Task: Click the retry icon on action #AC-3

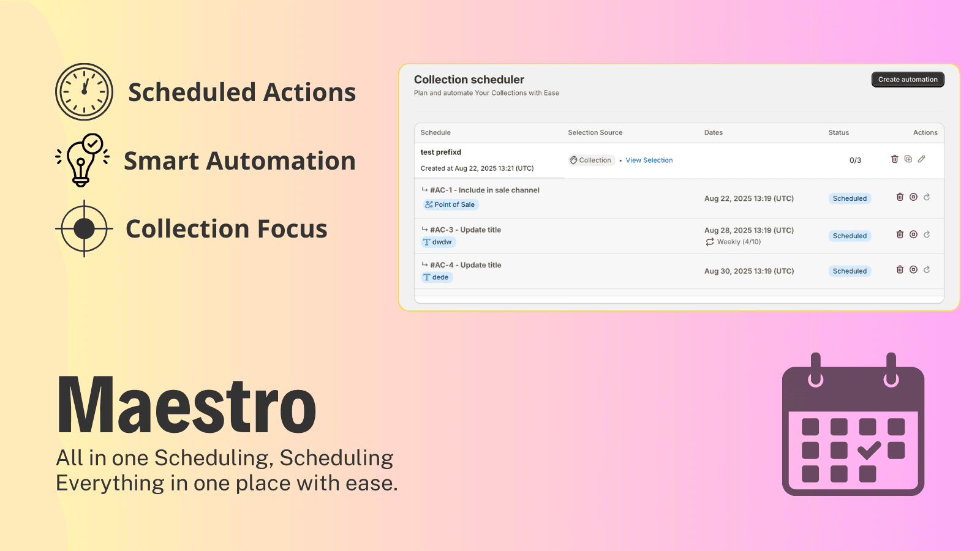Action: click(927, 235)
